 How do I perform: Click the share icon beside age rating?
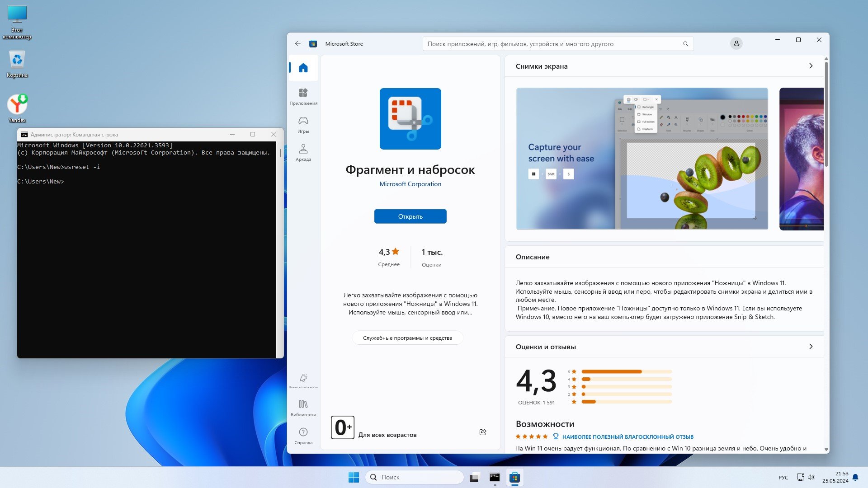482,432
